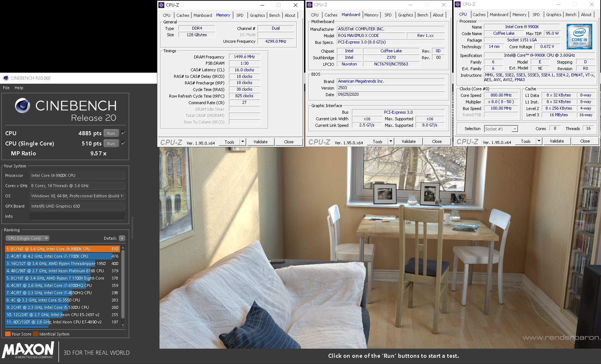Viewport: 601px width, 364px height.
Task: Minimize the Memory CPU-Z window
Action: click(x=262, y=5)
